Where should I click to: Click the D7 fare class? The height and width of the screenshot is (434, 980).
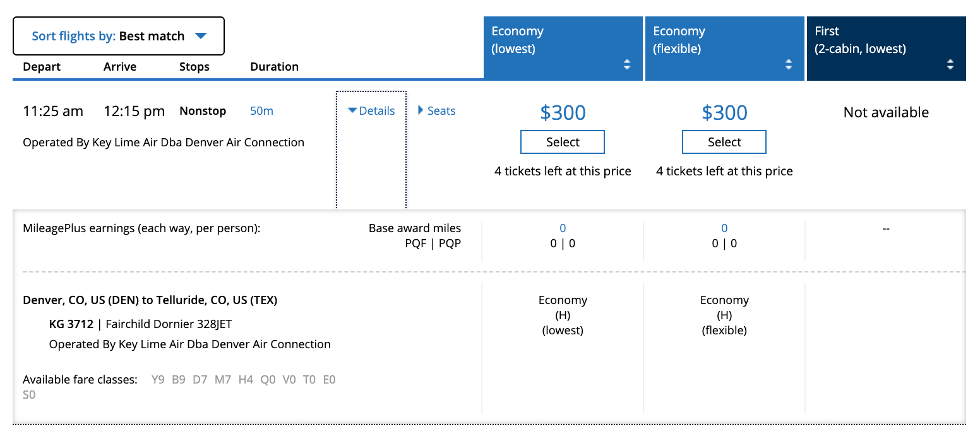[x=200, y=380]
